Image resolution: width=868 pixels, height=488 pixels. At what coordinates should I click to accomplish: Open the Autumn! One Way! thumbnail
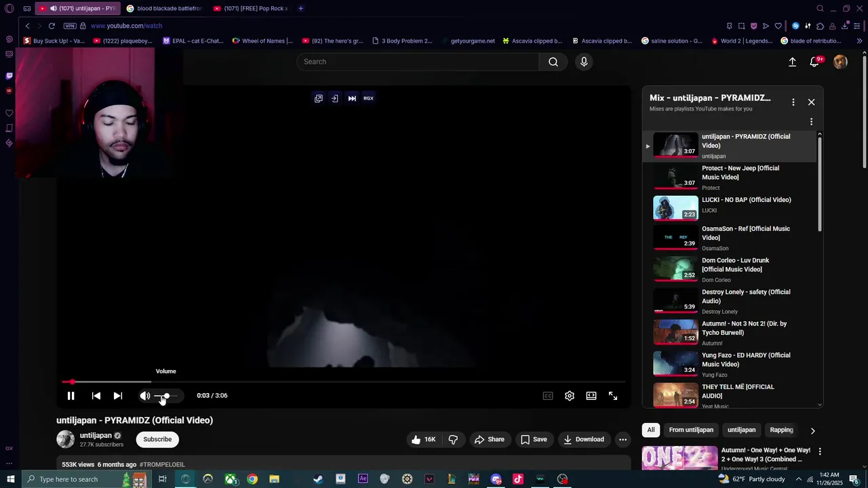pos(679,458)
